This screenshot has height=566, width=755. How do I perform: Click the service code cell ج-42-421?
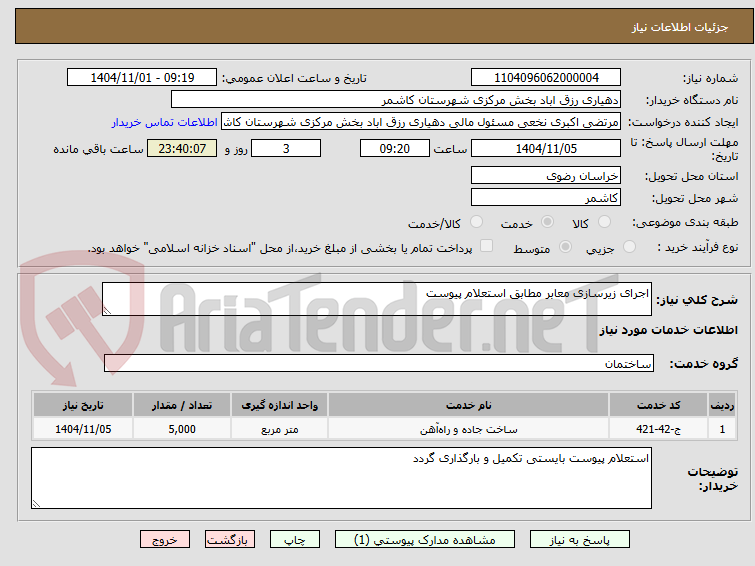[x=658, y=429]
